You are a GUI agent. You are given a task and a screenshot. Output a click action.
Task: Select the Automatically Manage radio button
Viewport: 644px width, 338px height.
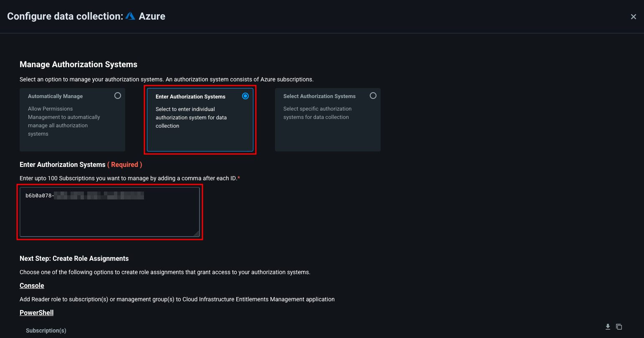point(118,96)
